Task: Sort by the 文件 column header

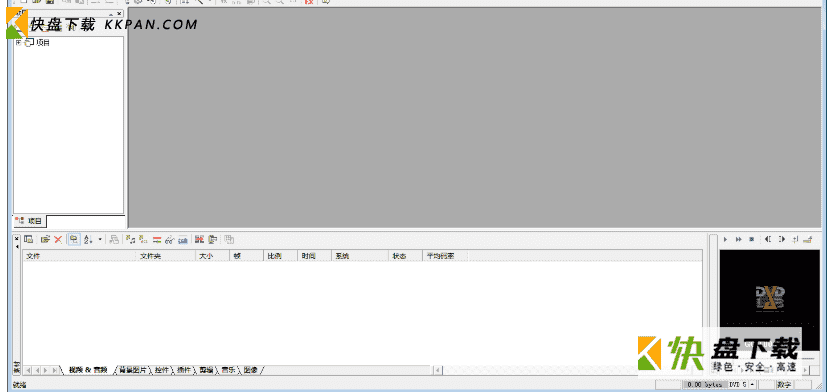Action: click(x=79, y=256)
